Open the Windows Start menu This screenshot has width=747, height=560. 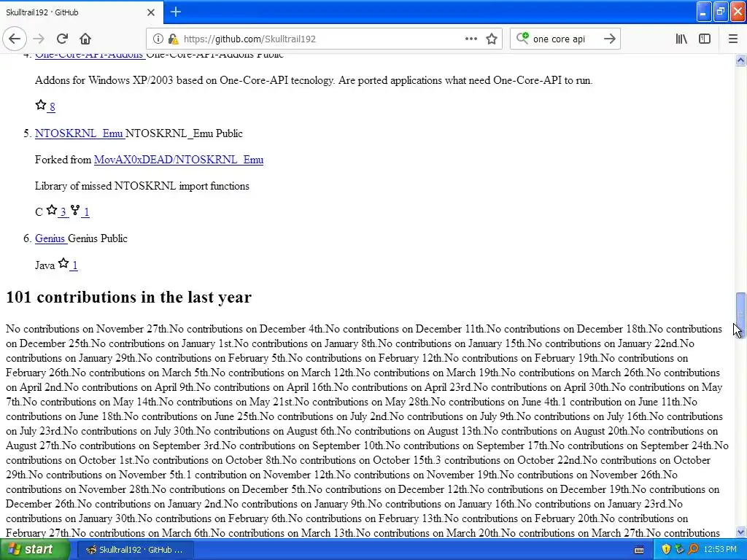[x=34, y=550]
